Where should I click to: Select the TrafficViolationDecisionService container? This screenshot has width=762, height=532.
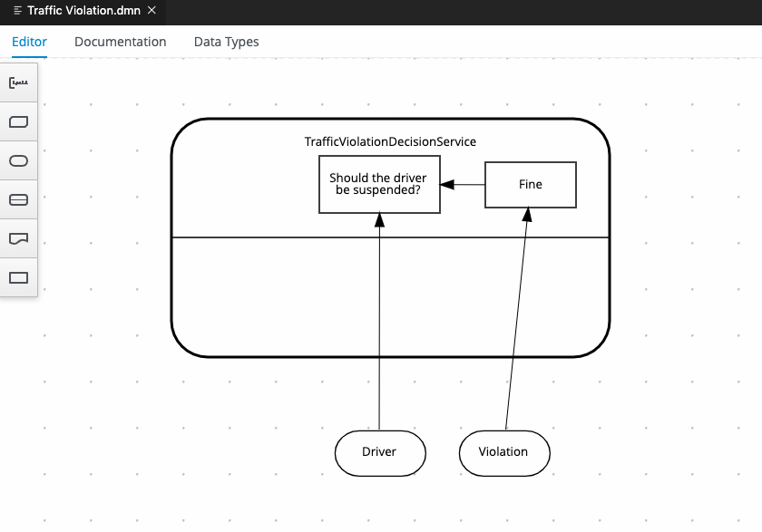click(x=390, y=141)
